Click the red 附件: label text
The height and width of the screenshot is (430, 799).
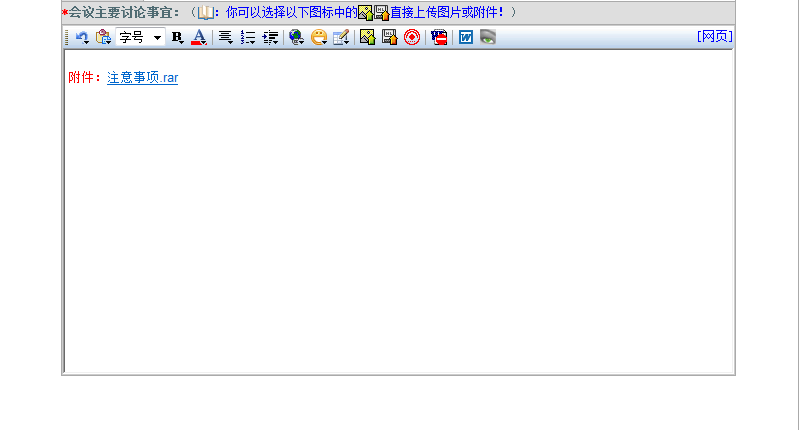[85, 77]
